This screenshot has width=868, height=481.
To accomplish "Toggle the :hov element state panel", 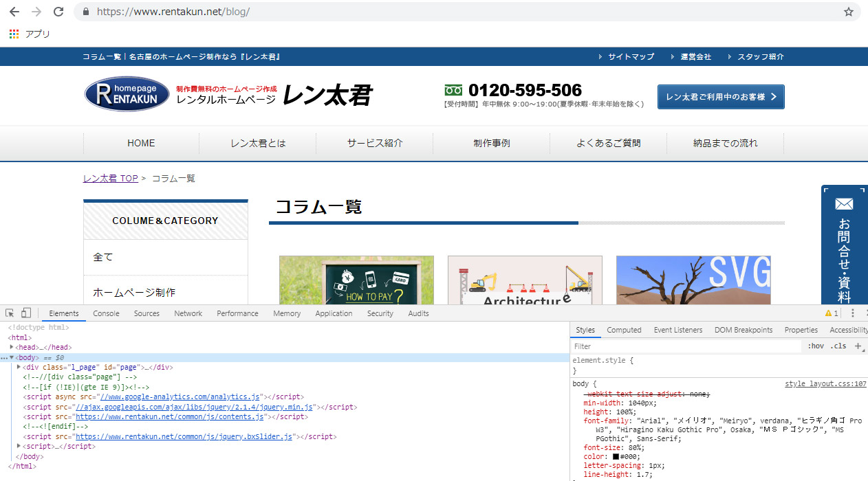I will pyautogui.click(x=816, y=346).
